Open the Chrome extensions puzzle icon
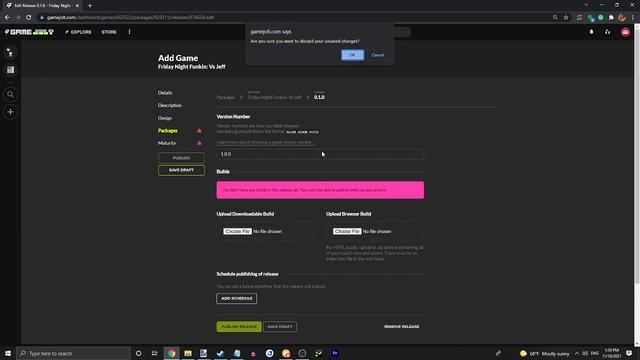 611,18
